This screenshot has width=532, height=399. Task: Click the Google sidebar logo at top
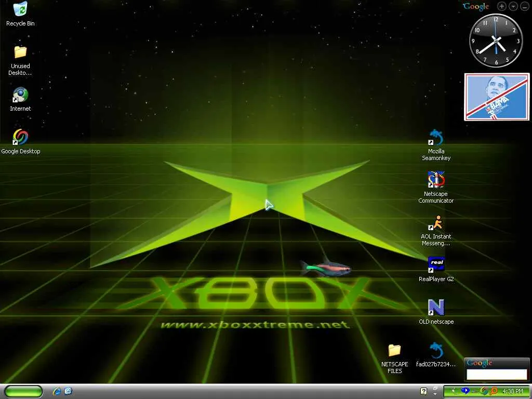click(476, 6)
